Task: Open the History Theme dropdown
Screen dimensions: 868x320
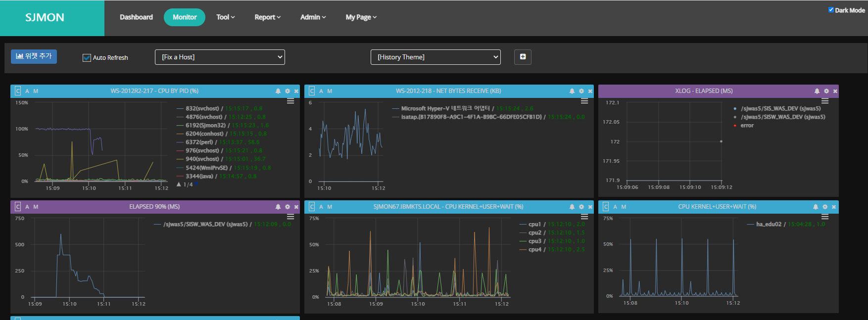Action: (435, 57)
